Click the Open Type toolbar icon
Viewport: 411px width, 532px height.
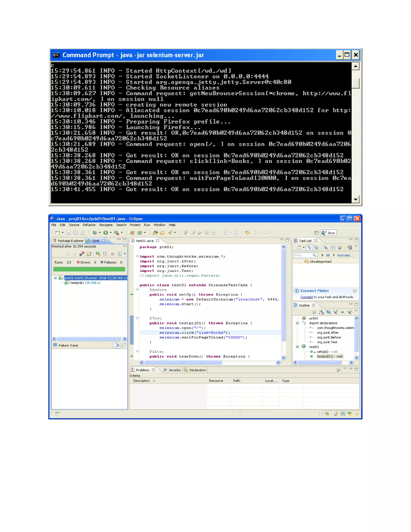pyautogui.click(x=155, y=233)
